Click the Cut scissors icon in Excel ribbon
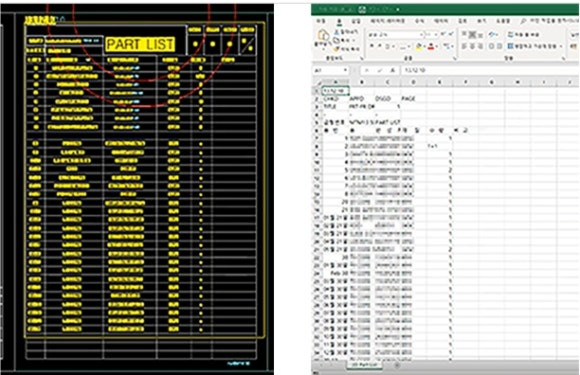580x375 pixels. pyautogui.click(x=337, y=32)
